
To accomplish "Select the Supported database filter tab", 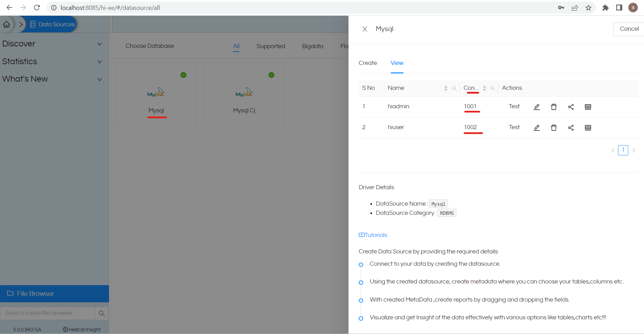I will (x=271, y=46).
